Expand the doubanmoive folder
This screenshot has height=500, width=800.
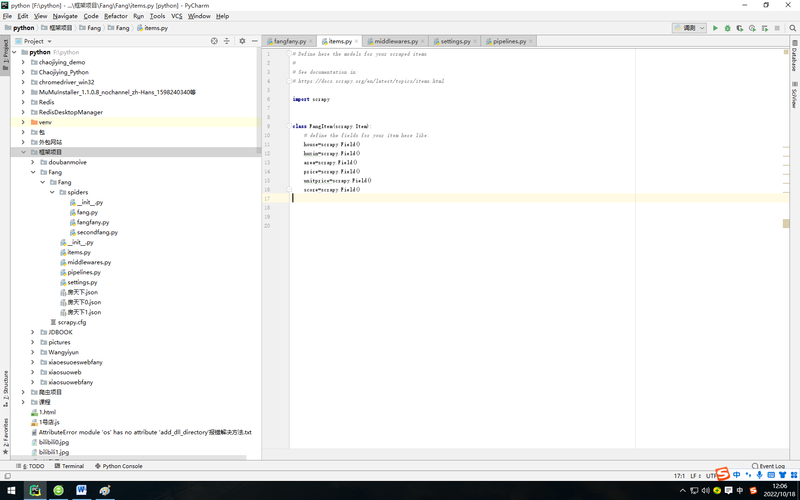(x=33, y=162)
